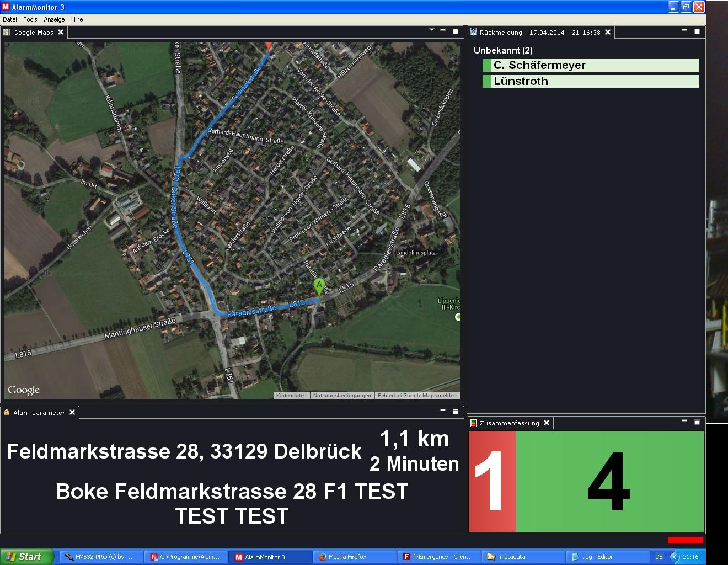Click the taskbar clock showing 21:16

tap(690, 557)
